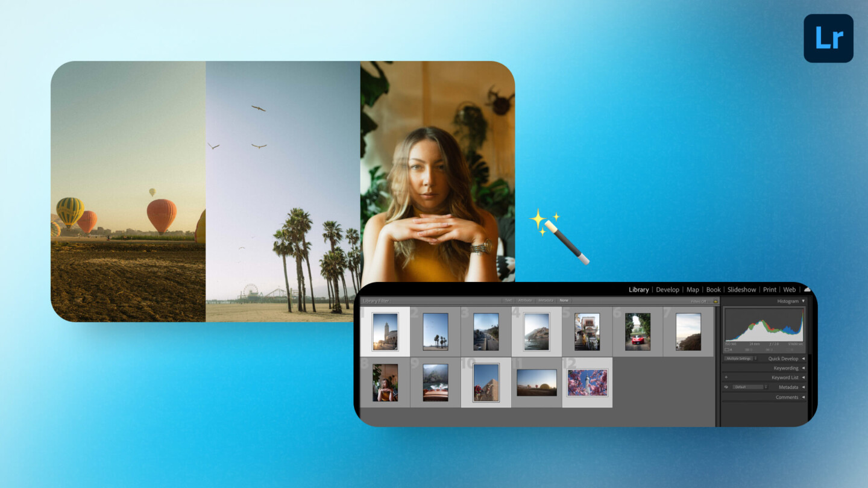Switch to the Book module
This screenshot has width=868, height=488.
[x=713, y=290]
